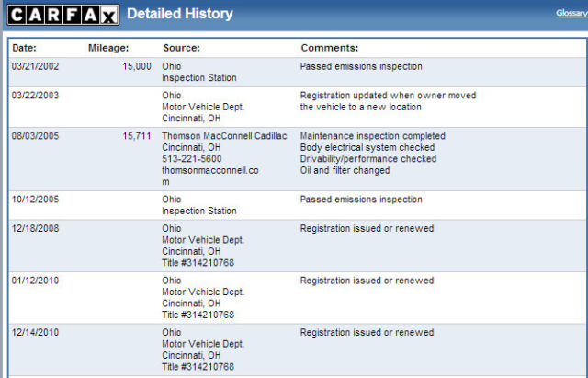Click Registration issued or renewed for 12/14/2010
The width and height of the screenshot is (588, 378).
coord(367,332)
